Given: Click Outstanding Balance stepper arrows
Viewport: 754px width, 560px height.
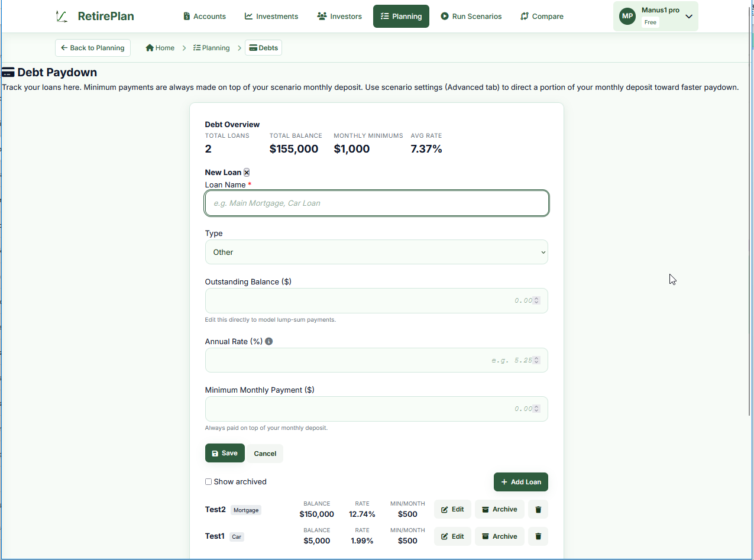Looking at the screenshot, I should (536, 300).
